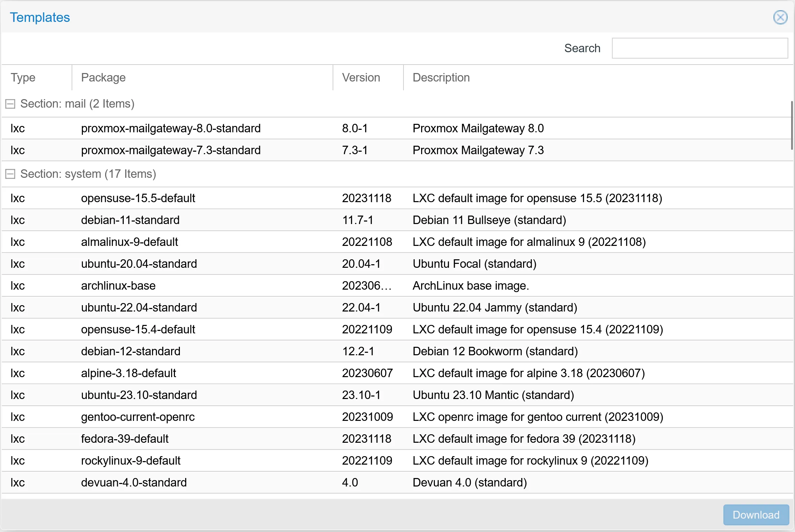This screenshot has width=795, height=532.
Task: Sort templates by the Type column
Action: coord(23,77)
